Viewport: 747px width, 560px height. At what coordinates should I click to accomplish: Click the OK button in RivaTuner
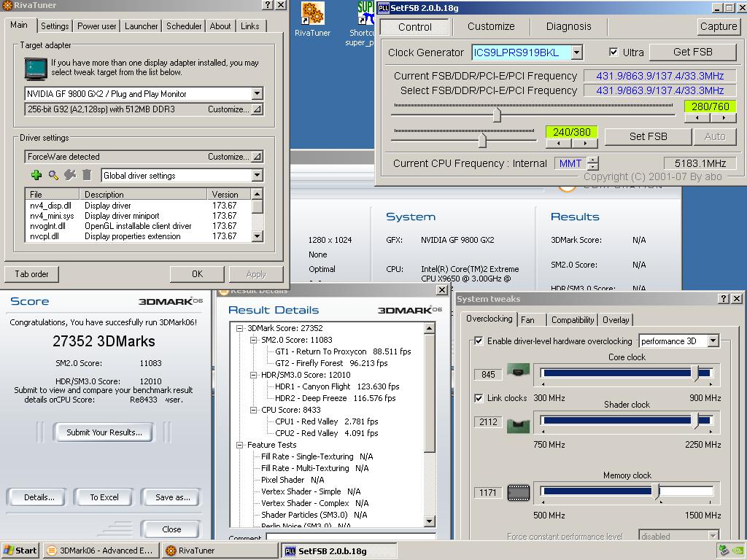[197, 274]
